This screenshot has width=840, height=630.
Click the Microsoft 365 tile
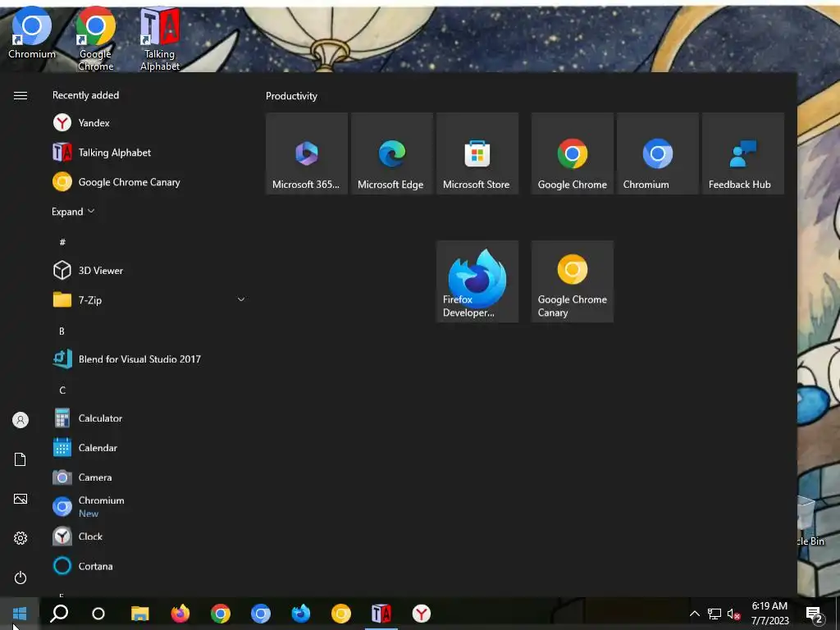coord(307,153)
